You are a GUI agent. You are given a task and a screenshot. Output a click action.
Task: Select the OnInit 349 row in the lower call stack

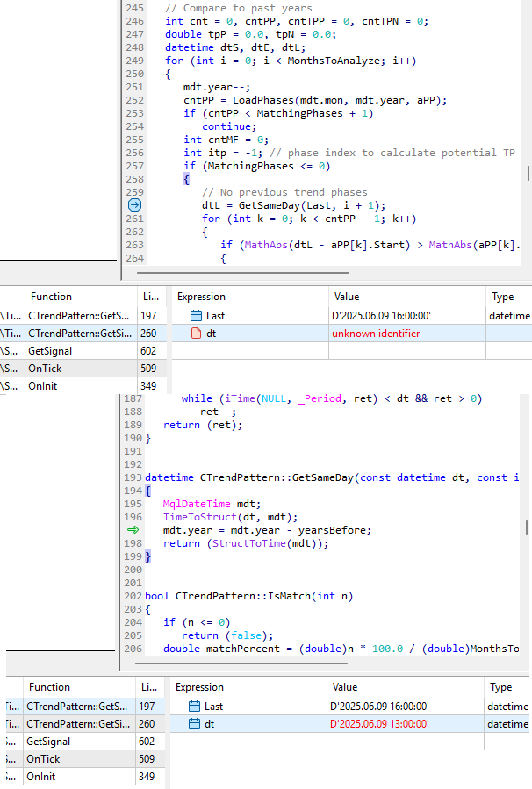coord(85,777)
